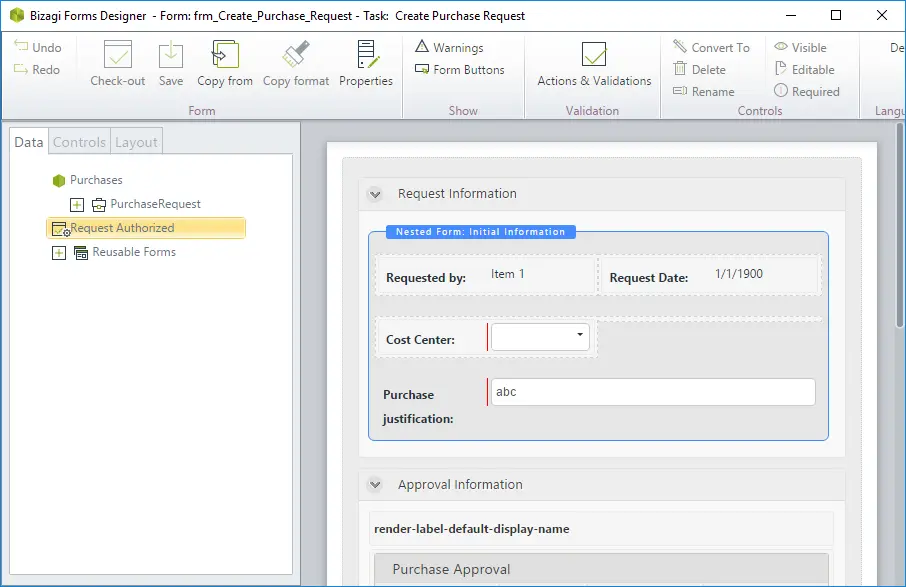
Task: Click the Convert To control icon
Action: tap(680, 46)
